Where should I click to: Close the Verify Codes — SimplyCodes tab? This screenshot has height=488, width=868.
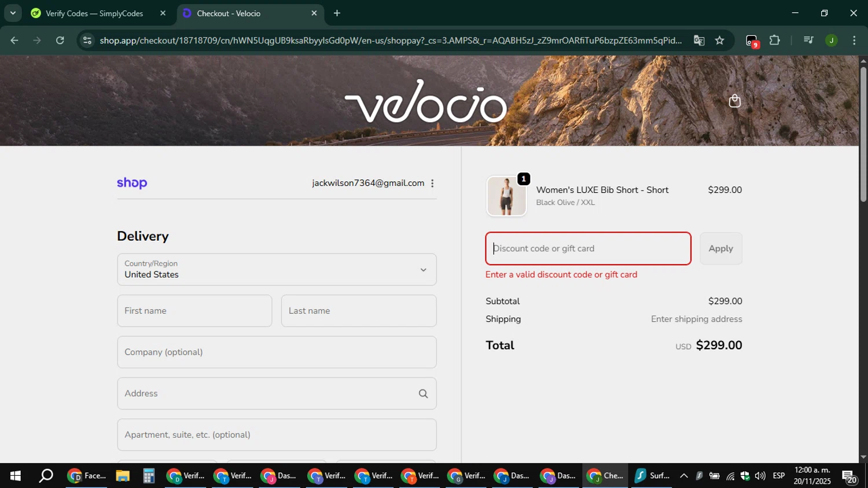coord(163,13)
